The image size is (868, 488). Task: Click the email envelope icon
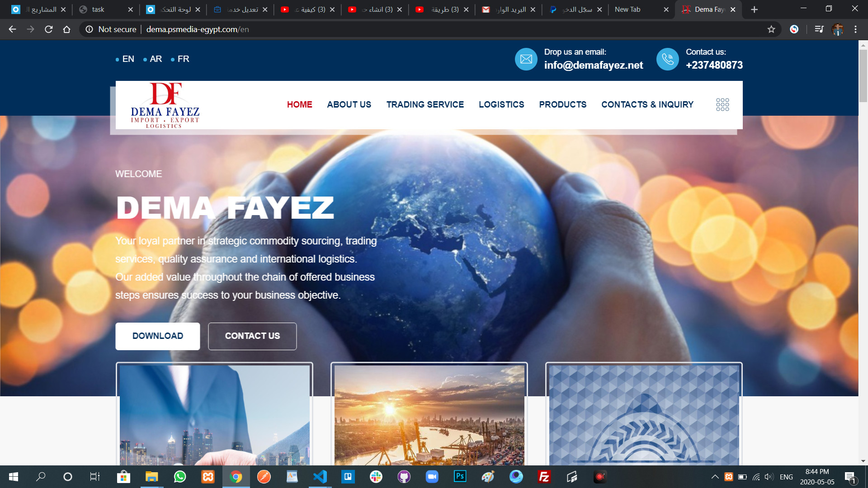coord(526,59)
